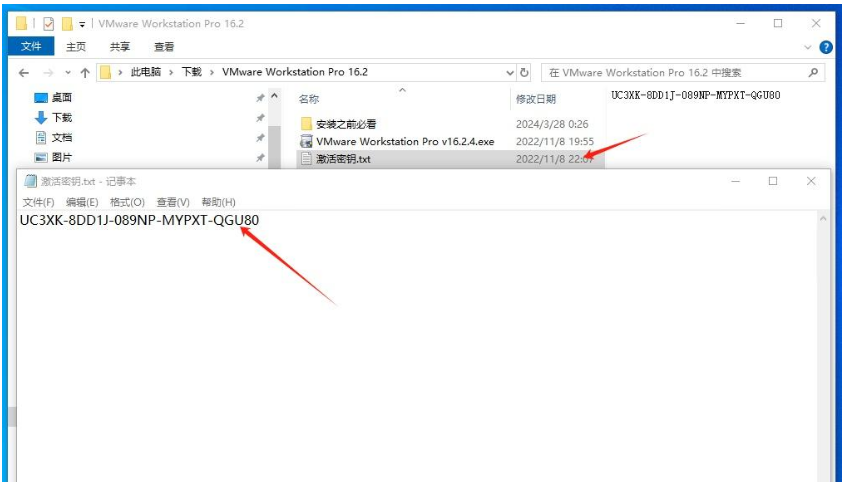Screen dimensions: 845x482
Task: Click VMware Workstation Pro 16.2 breadcrumb segment
Action: pyautogui.click(x=295, y=72)
